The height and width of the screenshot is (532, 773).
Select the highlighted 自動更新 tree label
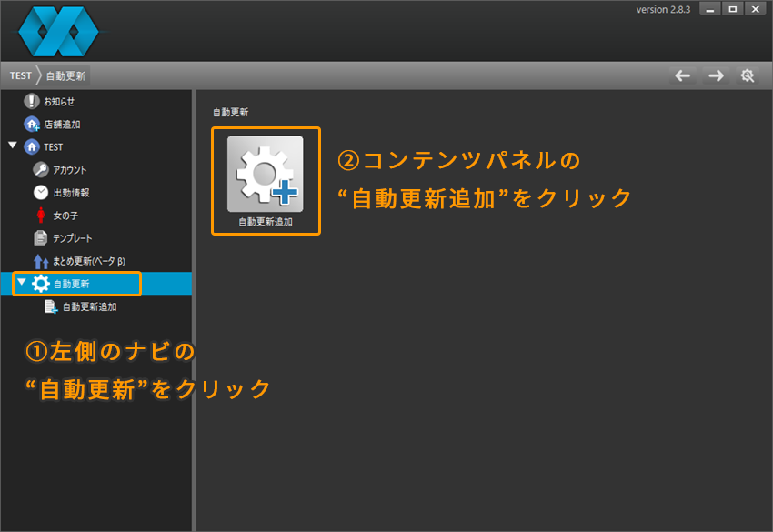72,284
